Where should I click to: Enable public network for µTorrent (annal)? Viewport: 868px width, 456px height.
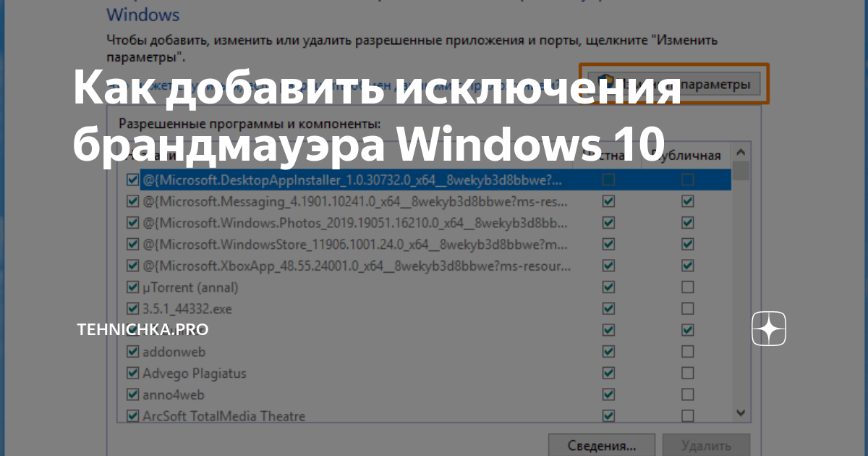point(687,287)
